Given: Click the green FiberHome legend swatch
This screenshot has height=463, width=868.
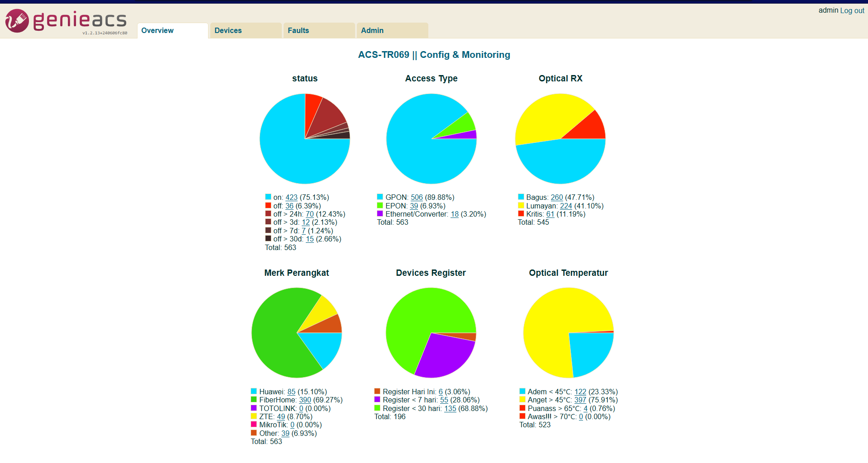Looking at the screenshot, I should coord(254,400).
